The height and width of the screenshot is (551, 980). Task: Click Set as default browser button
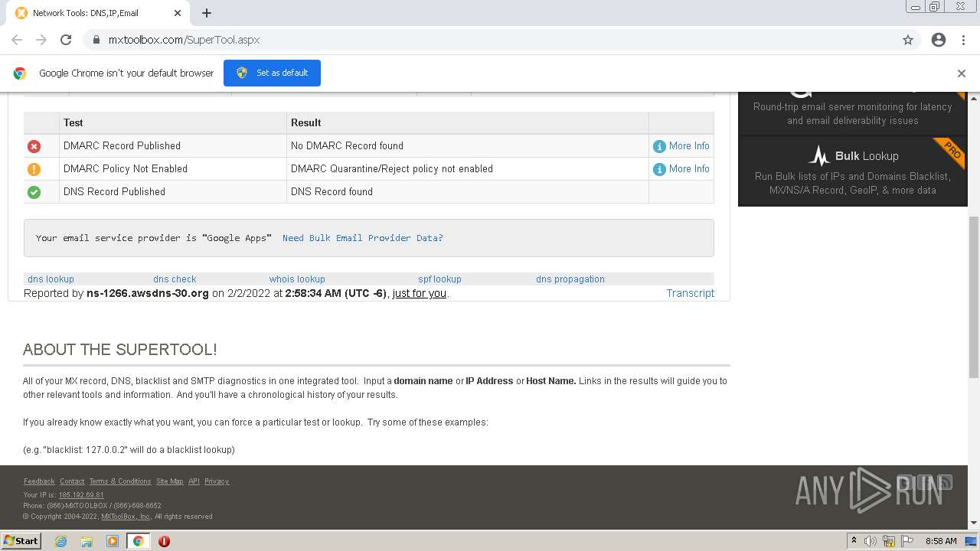272,73
